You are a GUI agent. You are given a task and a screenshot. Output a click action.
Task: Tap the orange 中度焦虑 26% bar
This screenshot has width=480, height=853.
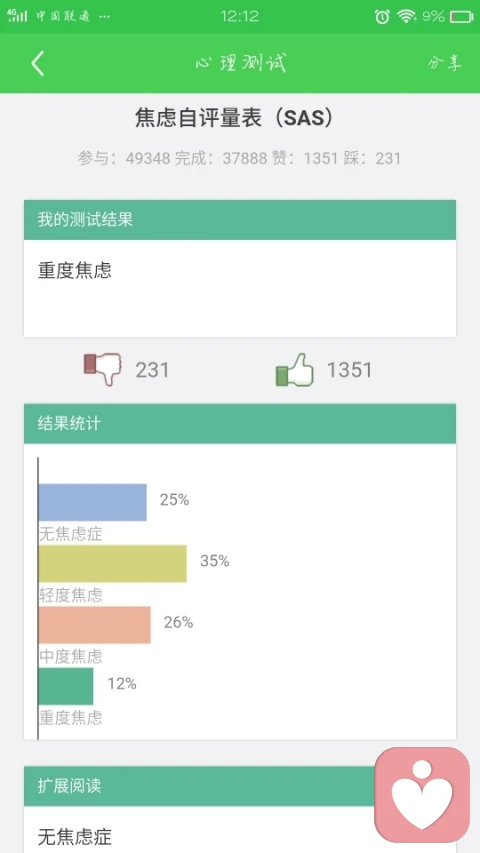tap(95, 625)
